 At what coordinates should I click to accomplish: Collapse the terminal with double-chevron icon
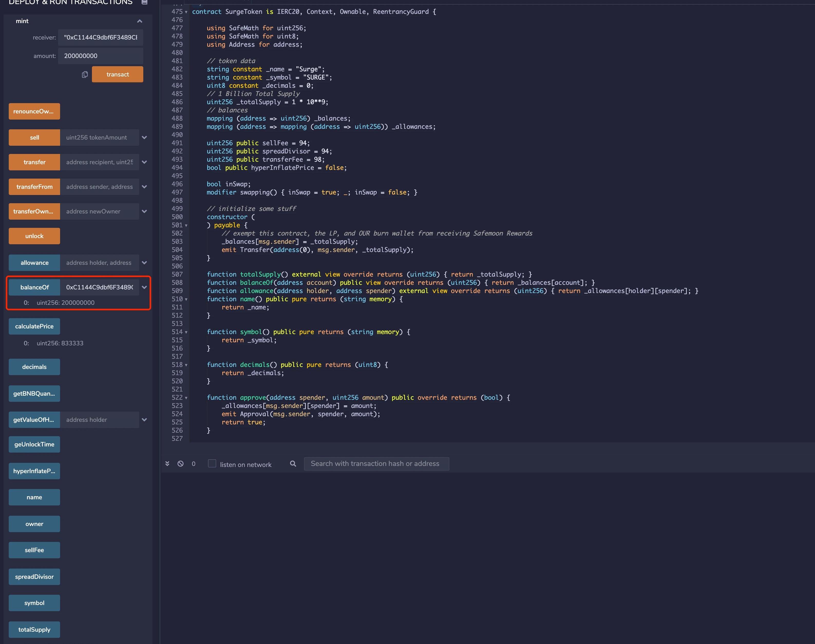pyautogui.click(x=167, y=464)
